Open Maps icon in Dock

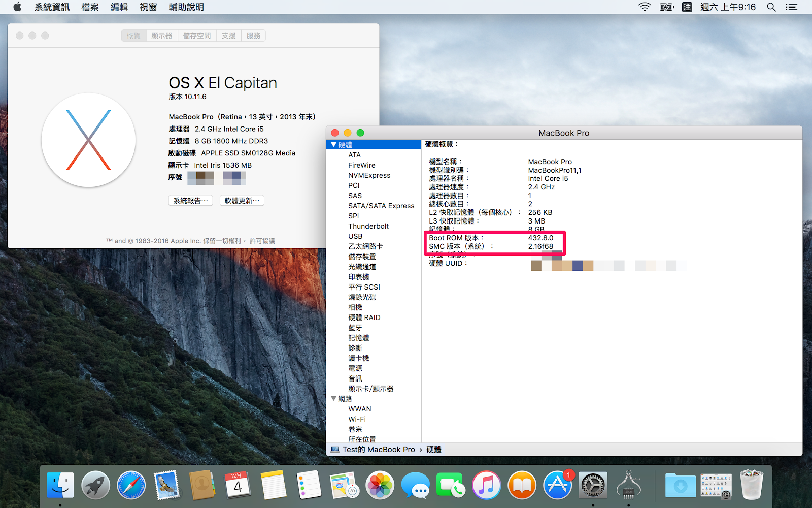click(344, 485)
